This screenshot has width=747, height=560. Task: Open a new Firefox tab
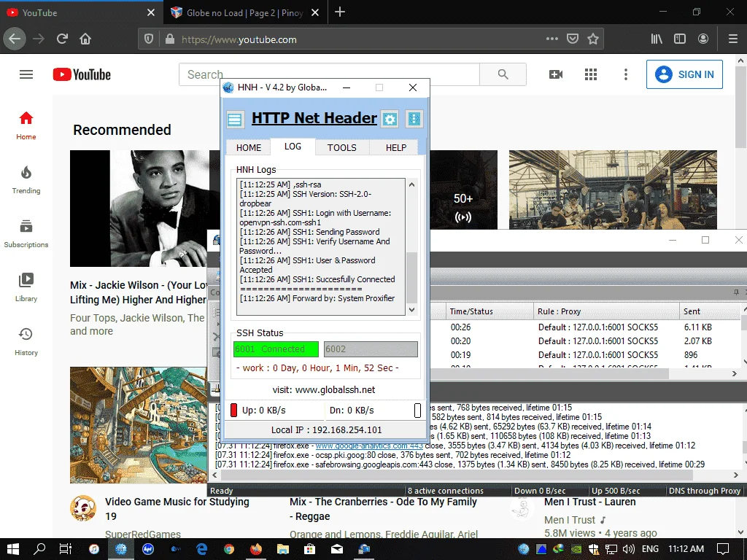[x=340, y=12]
